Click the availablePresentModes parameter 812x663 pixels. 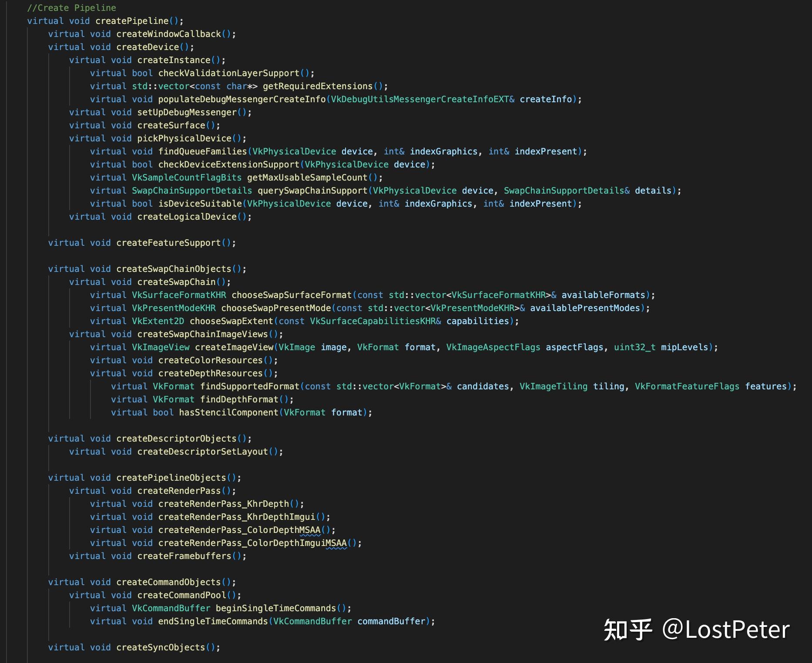(x=585, y=308)
